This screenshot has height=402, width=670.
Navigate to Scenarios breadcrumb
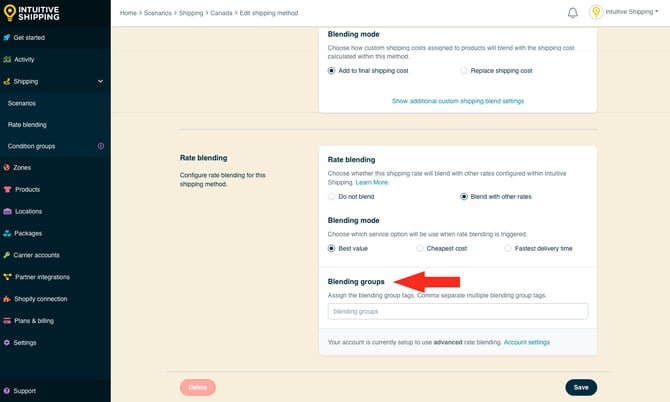(158, 13)
